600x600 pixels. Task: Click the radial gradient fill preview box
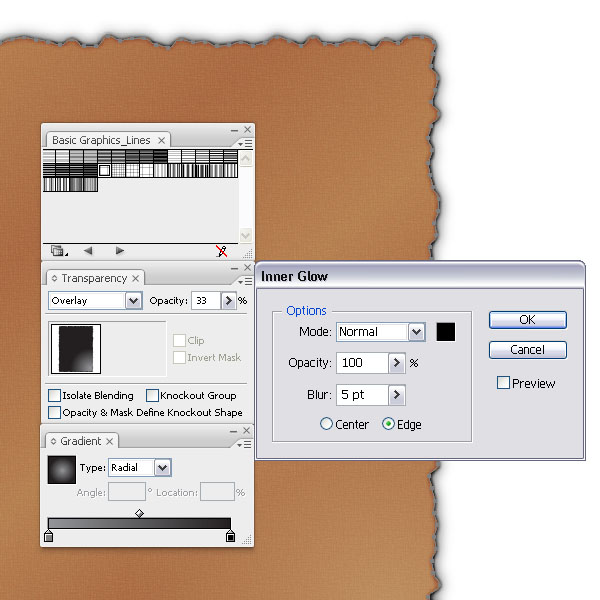click(x=62, y=470)
